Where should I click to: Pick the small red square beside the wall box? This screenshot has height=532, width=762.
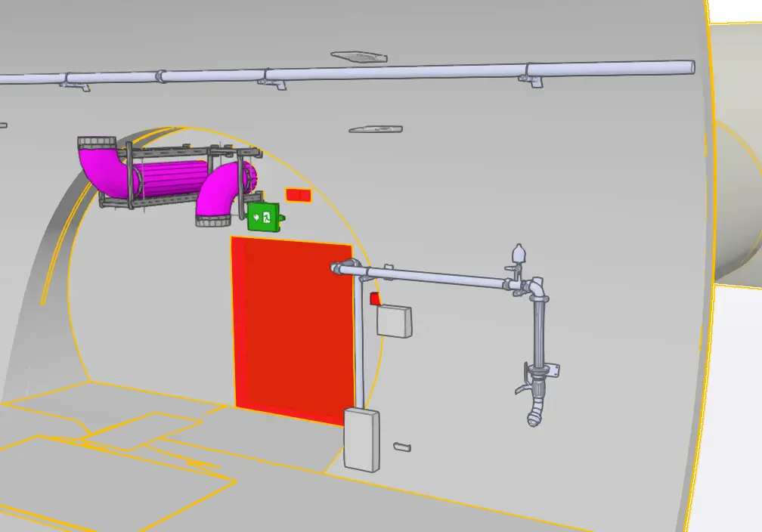point(375,299)
